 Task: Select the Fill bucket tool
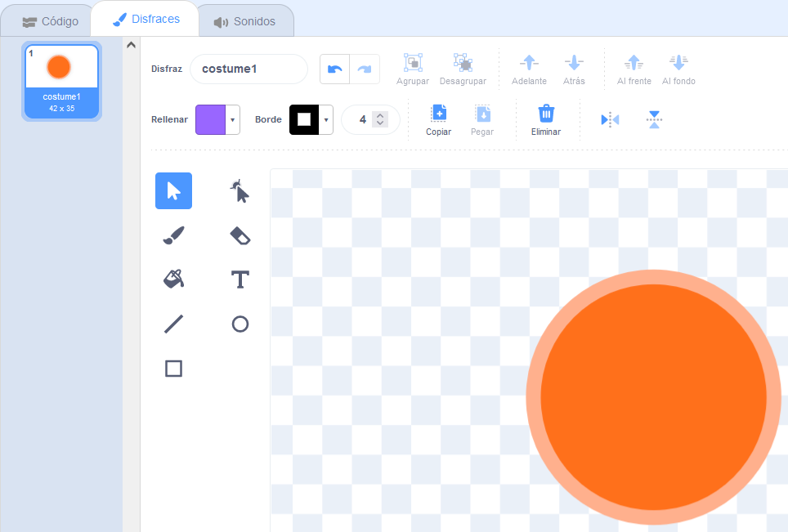point(173,279)
